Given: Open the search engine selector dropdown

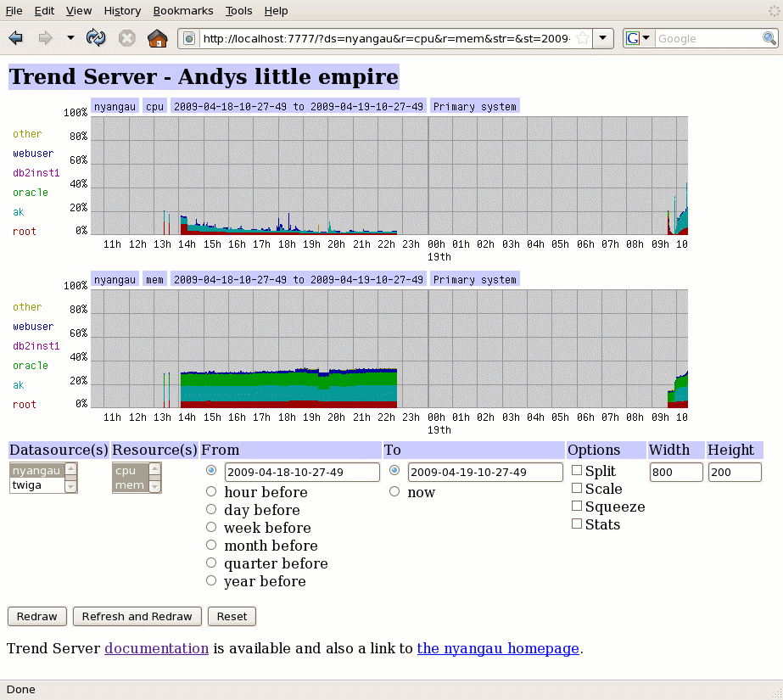Looking at the screenshot, I should tap(639, 38).
